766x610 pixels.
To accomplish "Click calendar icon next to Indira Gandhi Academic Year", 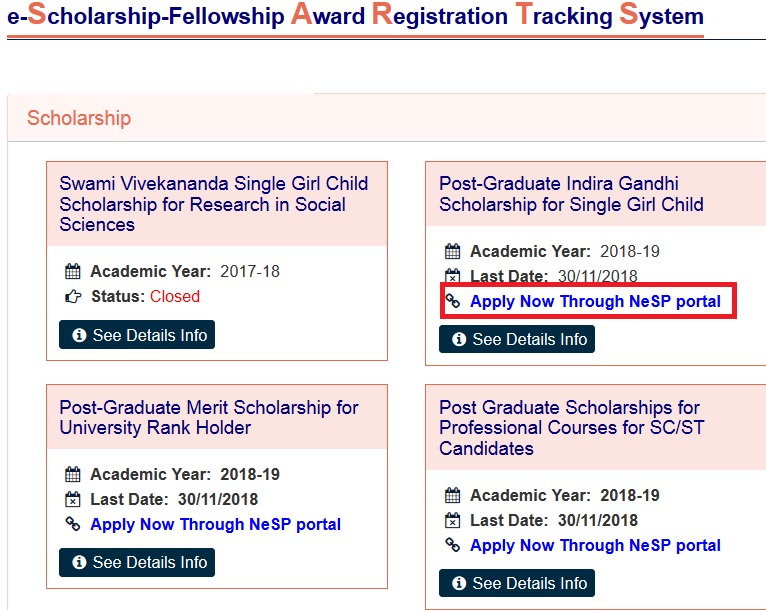I will [x=452, y=252].
